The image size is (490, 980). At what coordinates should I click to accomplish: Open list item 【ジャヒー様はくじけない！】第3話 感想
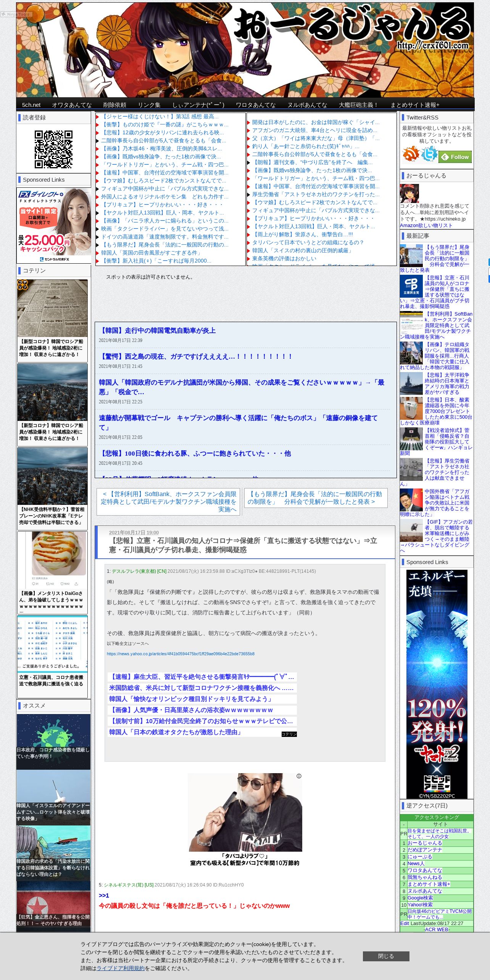coord(160,116)
